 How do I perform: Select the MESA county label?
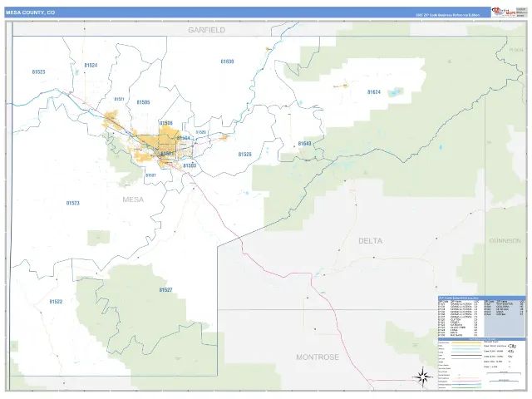[133, 199]
